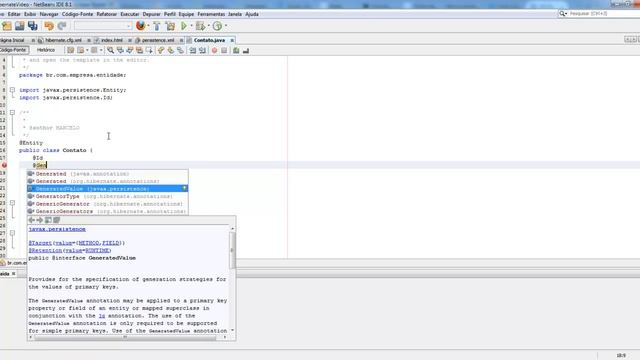Viewport: 640px width, 360px height.
Task: Run the project with green play icon
Action: (x=184, y=26)
